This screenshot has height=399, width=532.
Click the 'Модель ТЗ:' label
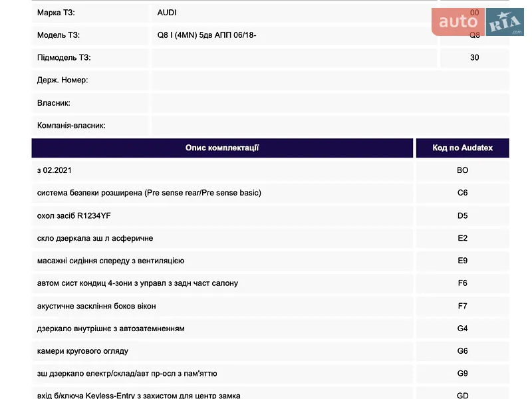click(59, 35)
